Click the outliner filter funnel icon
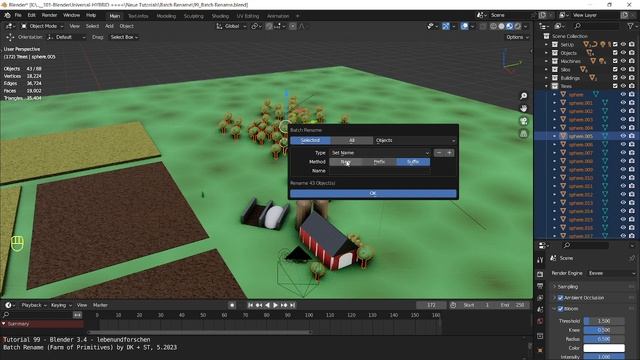 630,26
